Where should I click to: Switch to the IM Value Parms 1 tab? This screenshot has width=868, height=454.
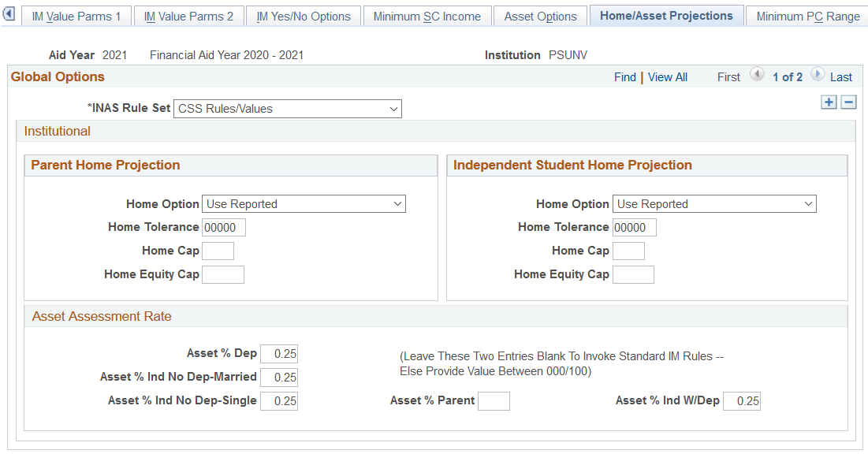coord(76,15)
